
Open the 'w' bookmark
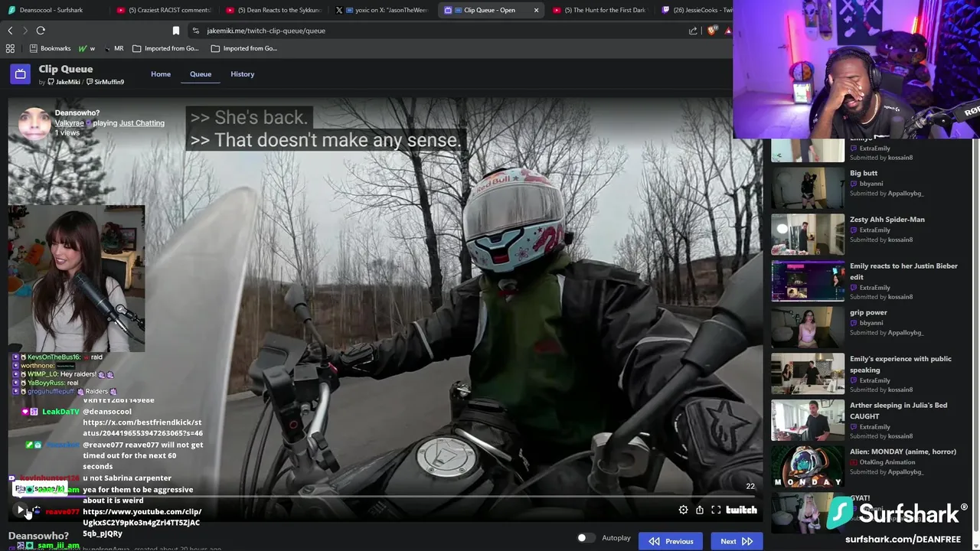[87, 48]
